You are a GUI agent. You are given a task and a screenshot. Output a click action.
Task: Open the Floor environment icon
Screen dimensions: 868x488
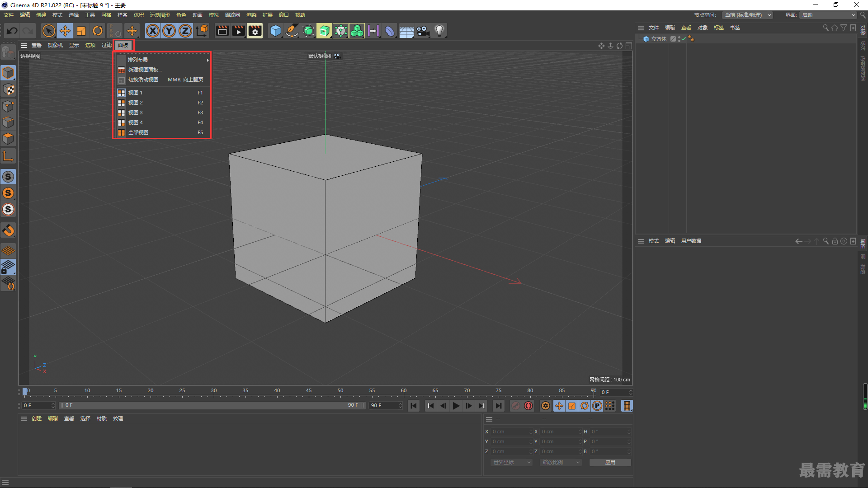(406, 31)
